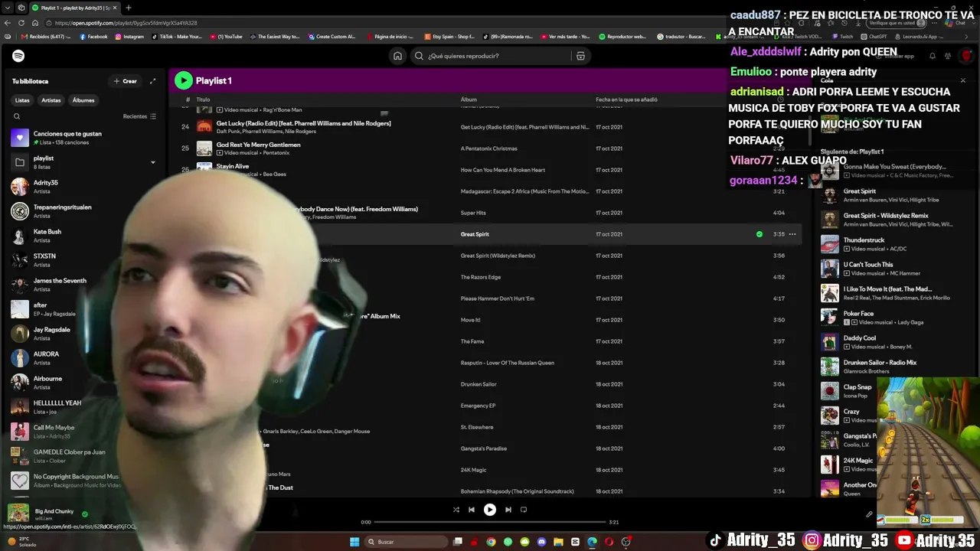Open a new browser tab
This screenshot has height=551, width=980.
coord(128,8)
